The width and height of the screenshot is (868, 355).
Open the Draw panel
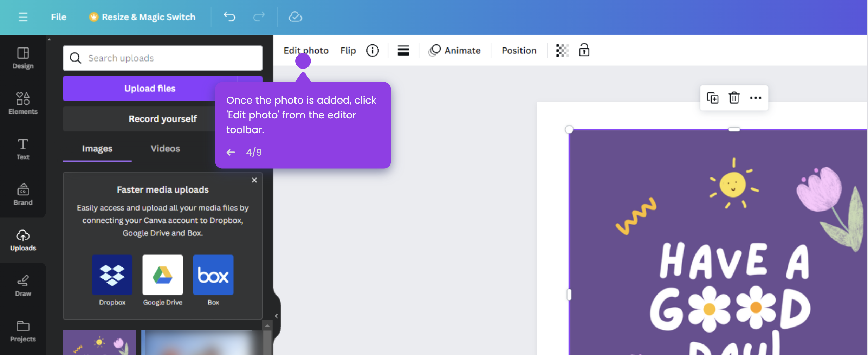click(x=22, y=285)
